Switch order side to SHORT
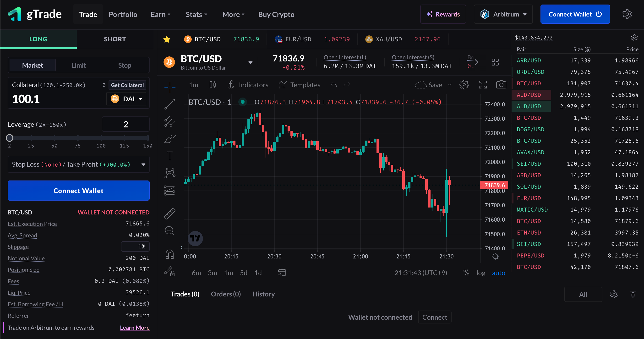Screen dimensions: 644x339 pyautogui.click(x=115, y=39)
